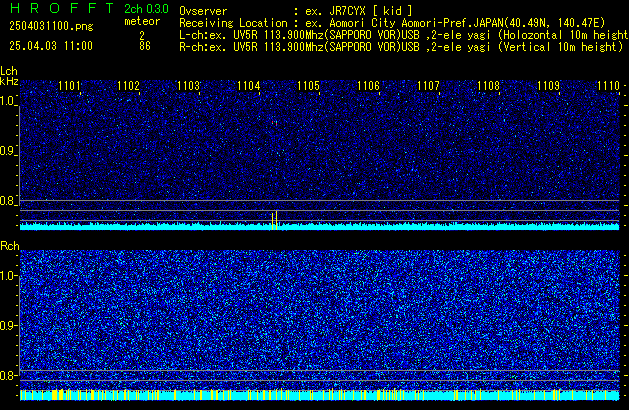Click the meteor count label
The image size is (629, 410).
pos(142,21)
